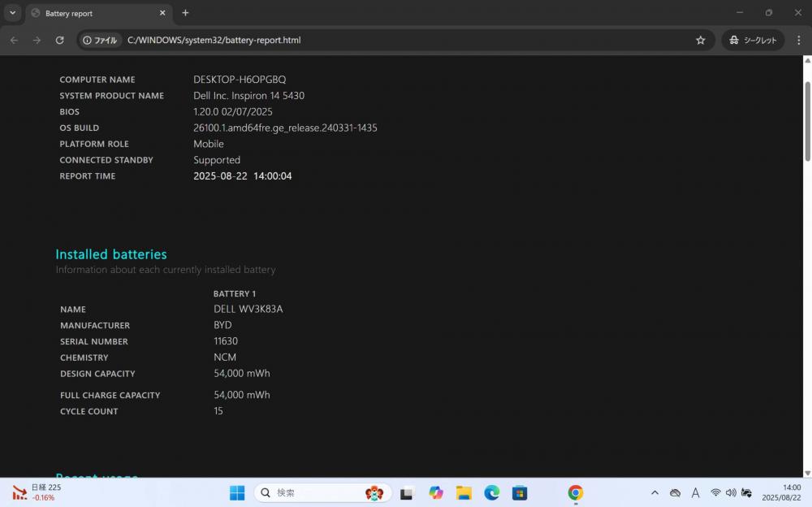Click the full charge capacity value 54,000 mWh
The width and height of the screenshot is (812, 507).
click(x=242, y=395)
